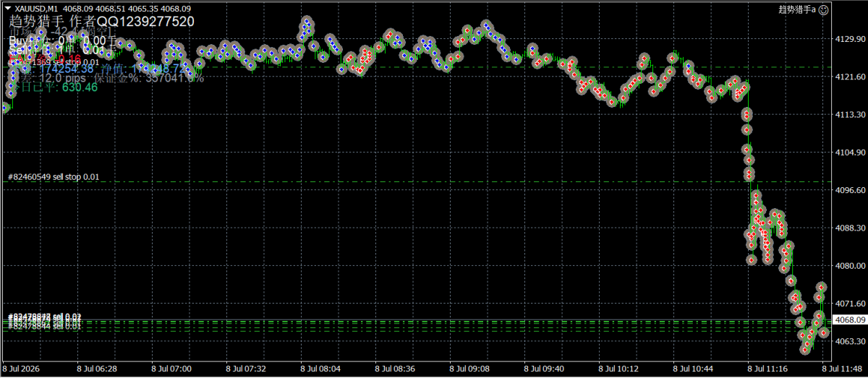Select the #82478844 sell 0.01 order label
Viewport: 868px width, 378px height.
(44, 327)
